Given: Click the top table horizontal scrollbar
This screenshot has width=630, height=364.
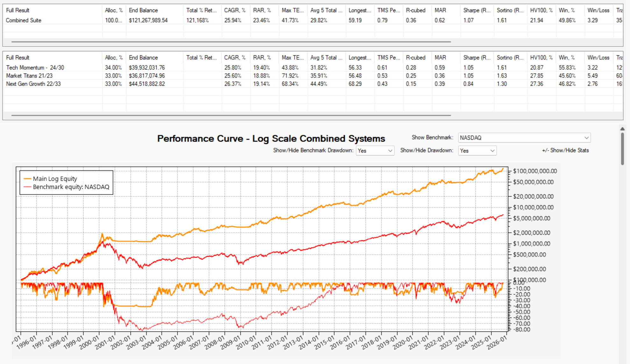Looking at the screenshot, I should [x=231, y=42].
